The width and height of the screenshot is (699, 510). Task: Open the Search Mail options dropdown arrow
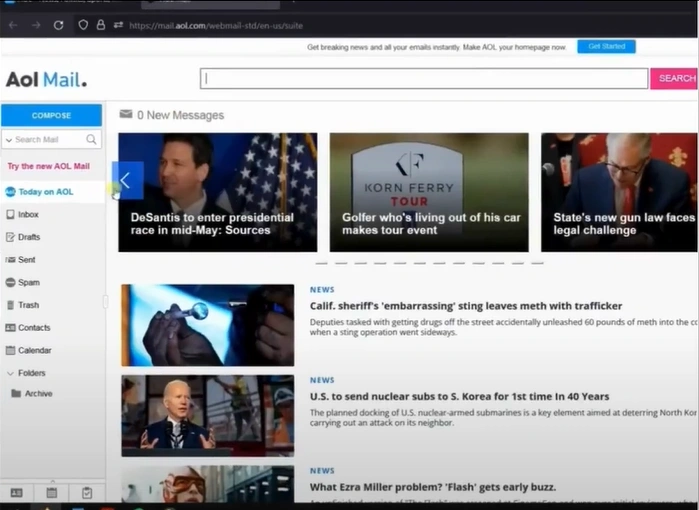[8, 140]
